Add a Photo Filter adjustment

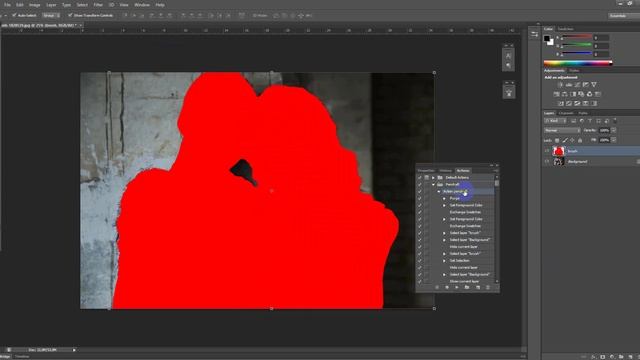point(581,94)
